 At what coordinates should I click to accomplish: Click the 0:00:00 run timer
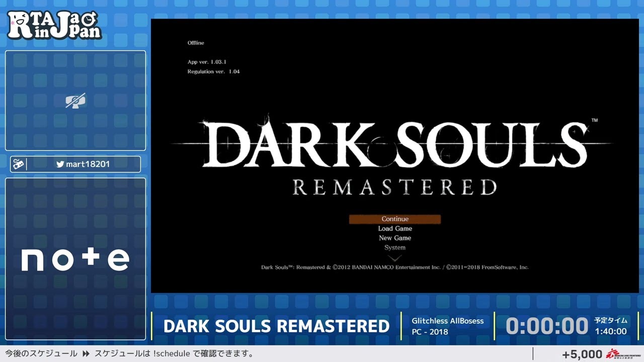click(x=546, y=326)
